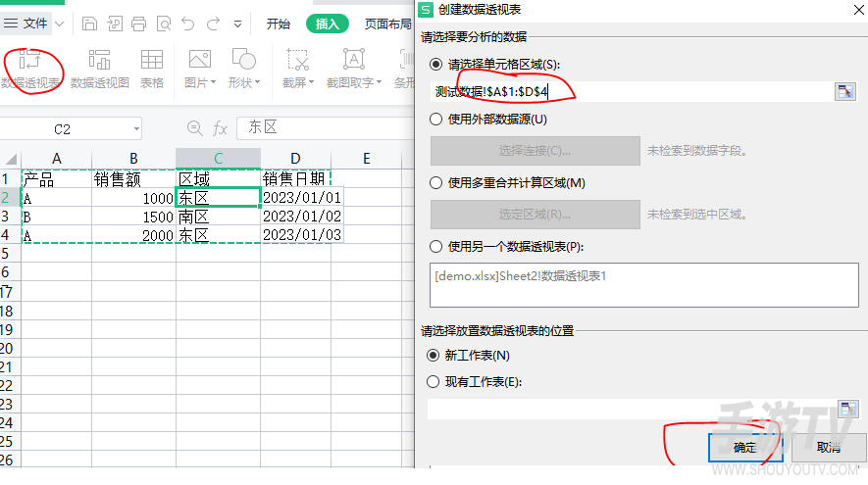Click the range field 测试数据!$A$1:$D$4
868x485 pixels.
pos(631,92)
